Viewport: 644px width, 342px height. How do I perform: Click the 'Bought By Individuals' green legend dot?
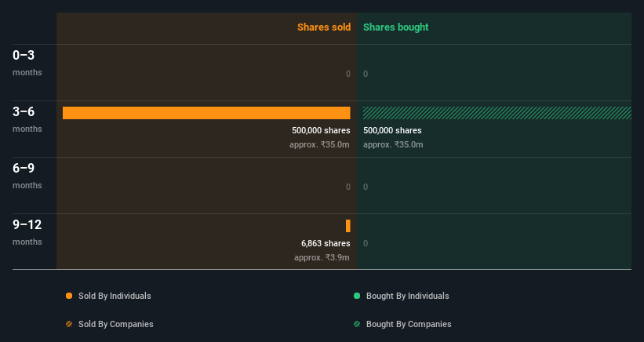pos(357,296)
